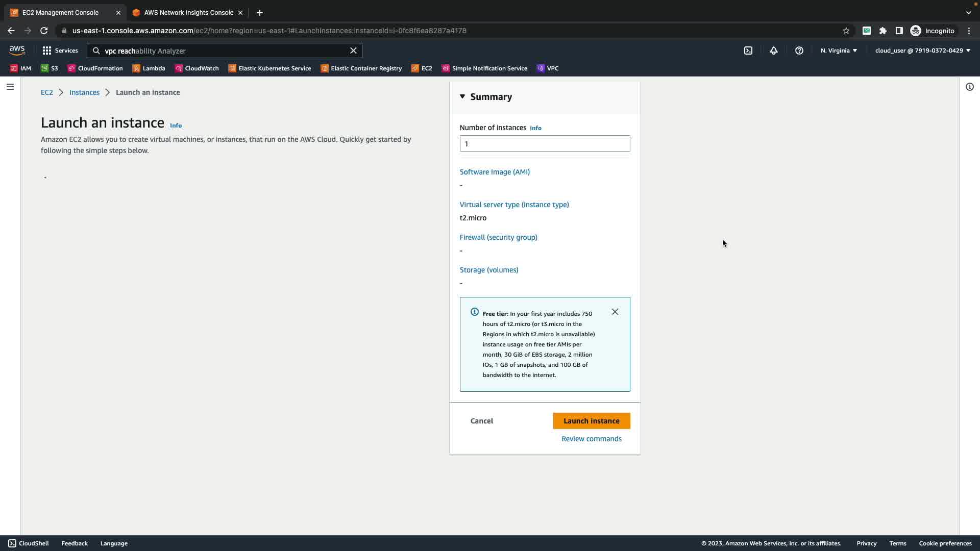Screen dimensions: 980x551
Task: Open the notifications bell icon
Action: [x=773, y=51]
